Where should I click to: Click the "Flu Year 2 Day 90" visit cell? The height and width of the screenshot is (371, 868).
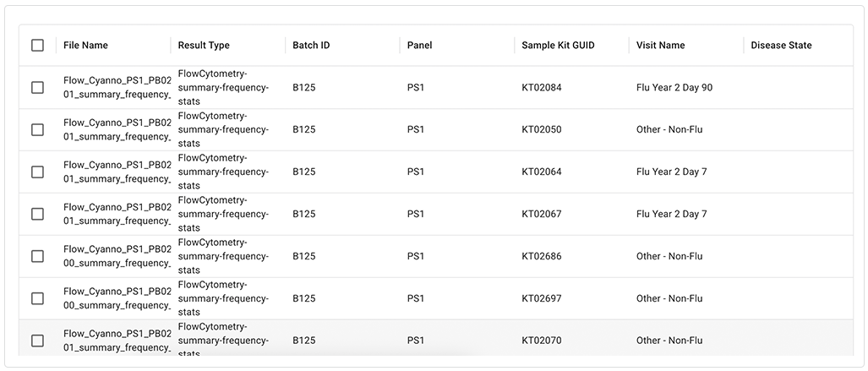(674, 87)
